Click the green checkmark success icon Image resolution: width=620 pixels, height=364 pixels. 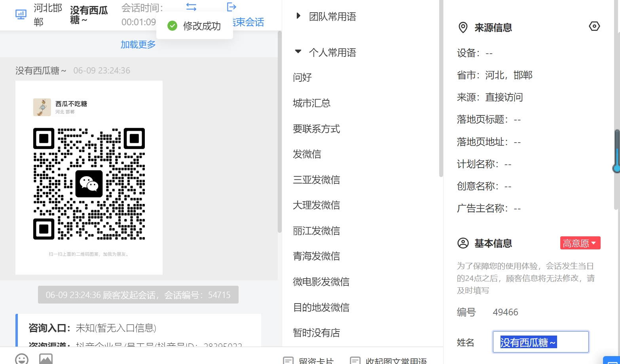click(172, 26)
